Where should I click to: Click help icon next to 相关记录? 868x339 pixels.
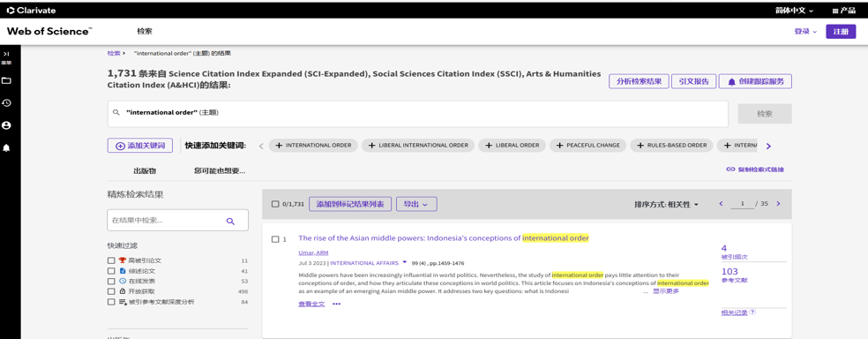[x=752, y=313]
